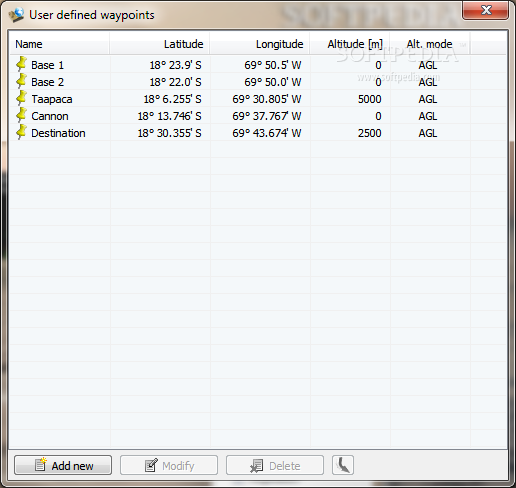Click the pushpin icon beside Base 2
Image resolution: width=516 pixels, height=488 pixels.
click(x=22, y=81)
